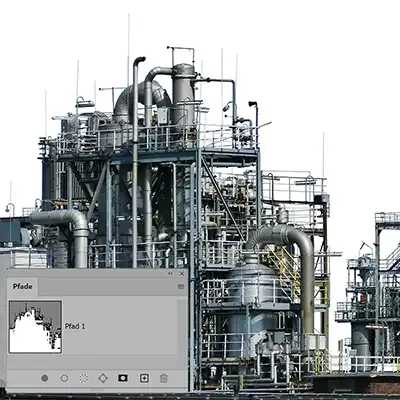Deselect the path via empty area below Pfad 1
The height and width of the screenshot is (400, 400).
(x=93, y=361)
